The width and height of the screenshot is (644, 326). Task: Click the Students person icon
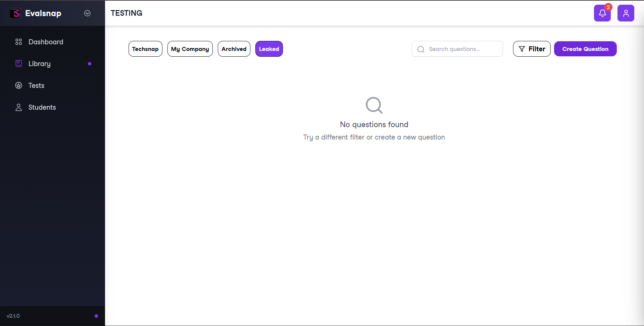tap(19, 107)
